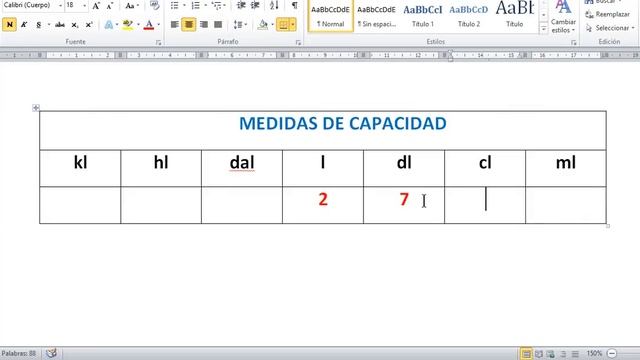Viewport: 640px width, 360px height.
Task: Click the sort A-Z icon
Action: (x=274, y=6)
